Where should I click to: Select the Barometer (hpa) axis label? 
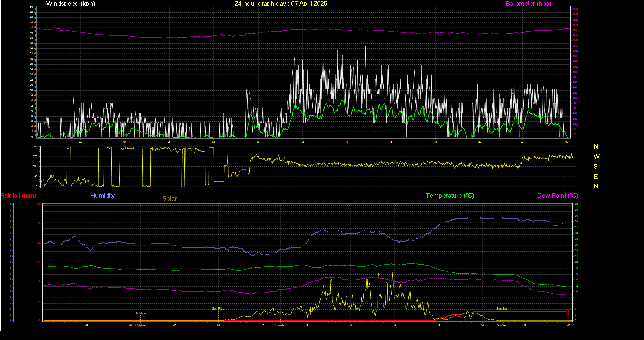click(528, 4)
